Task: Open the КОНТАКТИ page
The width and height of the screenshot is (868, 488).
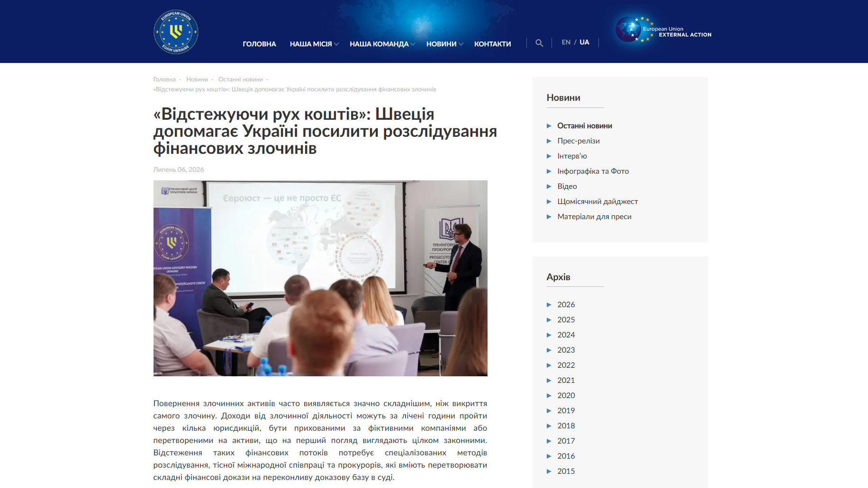Action: click(492, 44)
